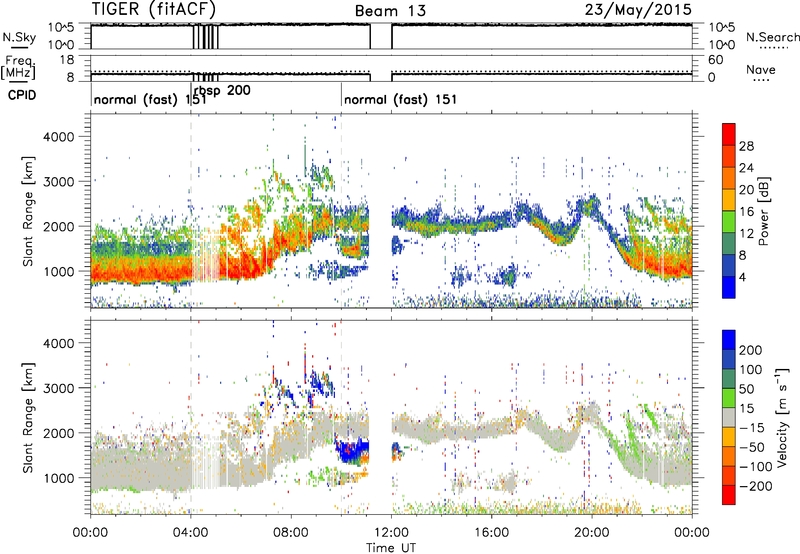Click the red top segment of Power colorbar

(729, 134)
